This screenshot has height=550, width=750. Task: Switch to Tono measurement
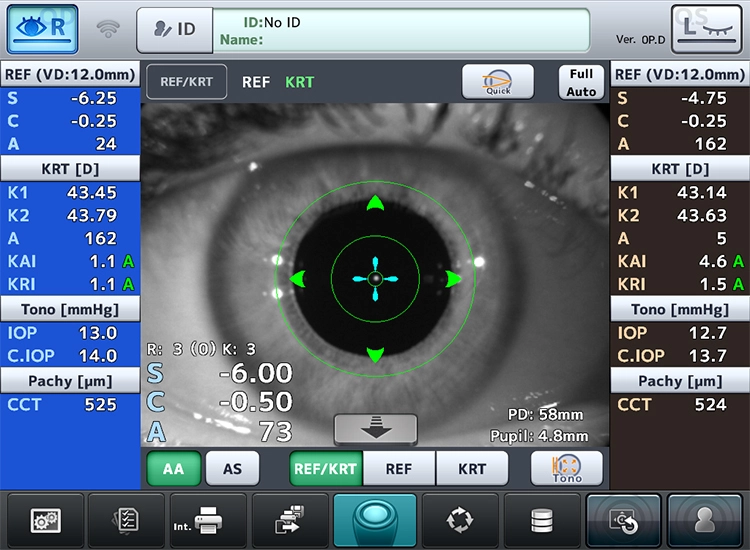coord(566,468)
